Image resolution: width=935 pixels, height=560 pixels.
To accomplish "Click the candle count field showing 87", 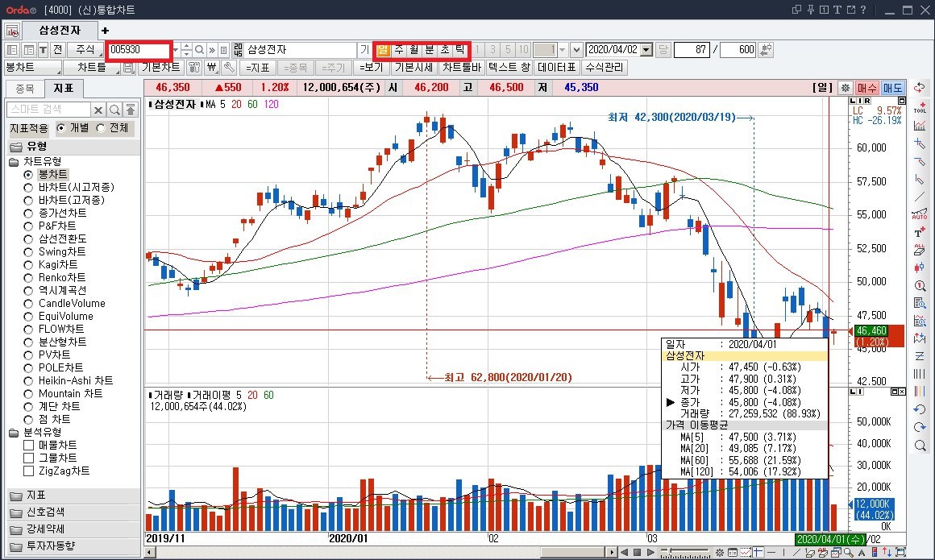I will 692,49.
